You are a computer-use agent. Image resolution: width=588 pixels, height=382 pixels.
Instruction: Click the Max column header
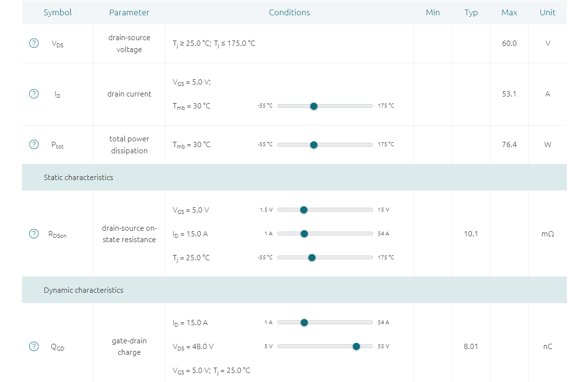pos(509,12)
